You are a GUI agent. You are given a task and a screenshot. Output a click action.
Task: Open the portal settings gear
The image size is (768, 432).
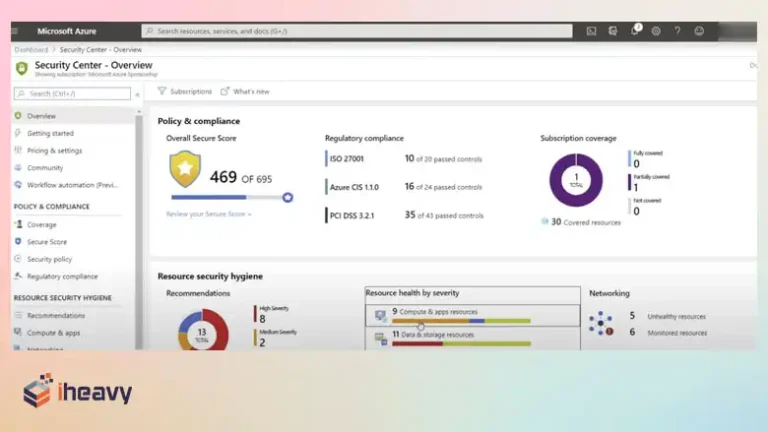point(656,31)
